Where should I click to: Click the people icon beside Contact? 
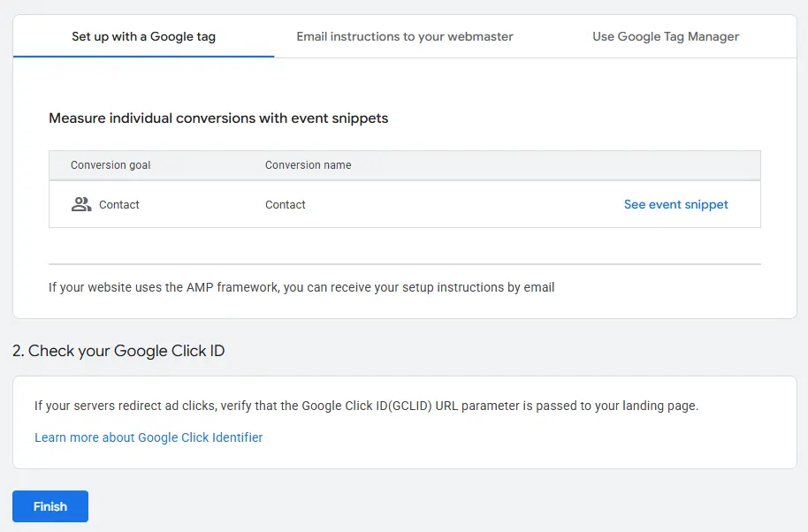pyautogui.click(x=81, y=204)
